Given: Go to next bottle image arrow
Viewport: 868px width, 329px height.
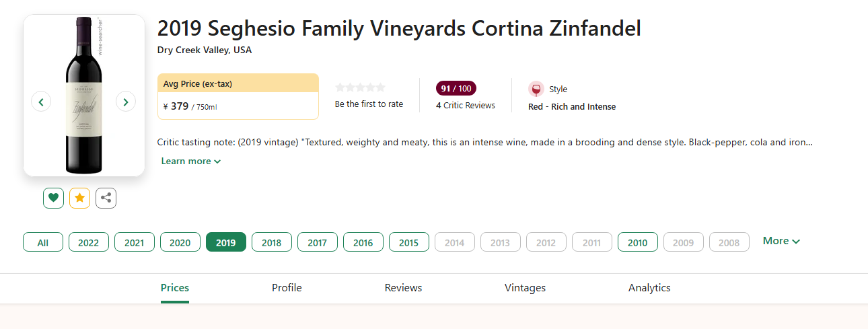Looking at the screenshot, I should [126, 102].
